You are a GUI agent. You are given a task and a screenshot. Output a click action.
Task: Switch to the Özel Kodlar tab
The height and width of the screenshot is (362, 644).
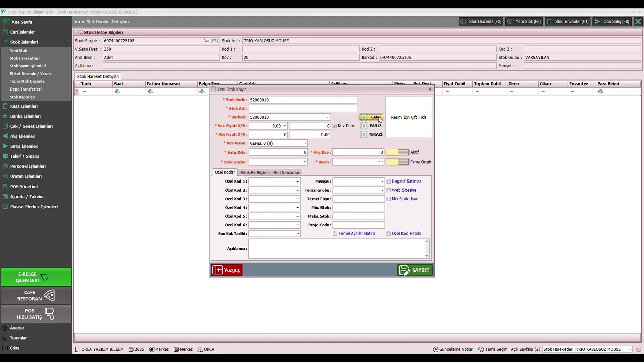(225, 172)
